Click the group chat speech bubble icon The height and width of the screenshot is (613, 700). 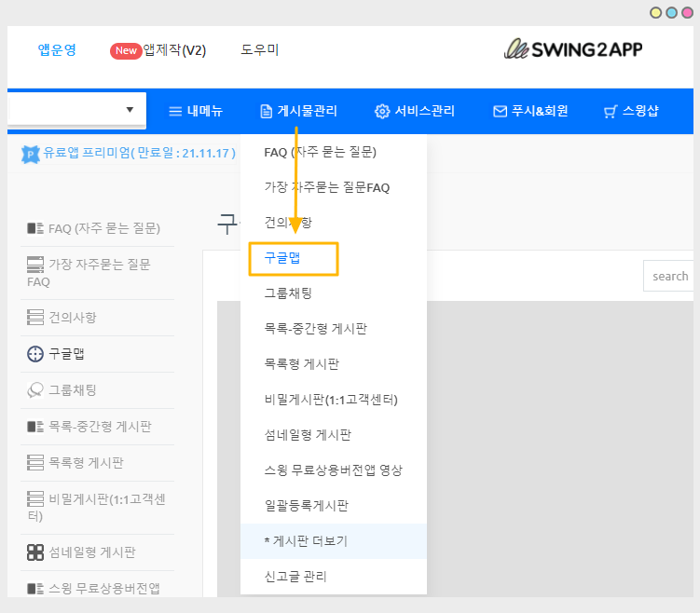pyautogui.click(x=35, y=390)
